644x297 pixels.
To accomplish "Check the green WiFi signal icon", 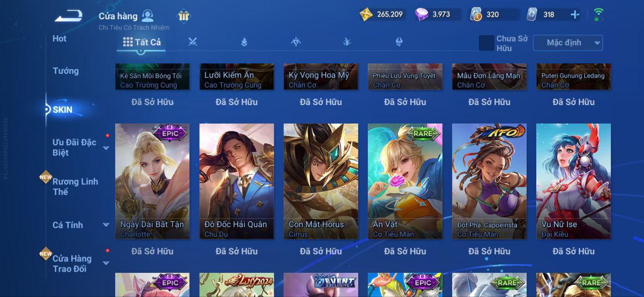I will pos(599,14).
